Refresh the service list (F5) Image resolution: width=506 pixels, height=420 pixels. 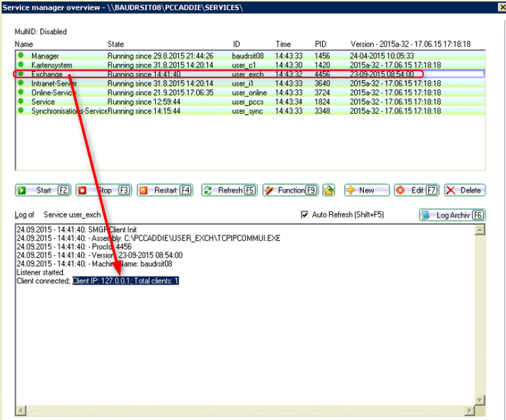[x=229, y=190]
